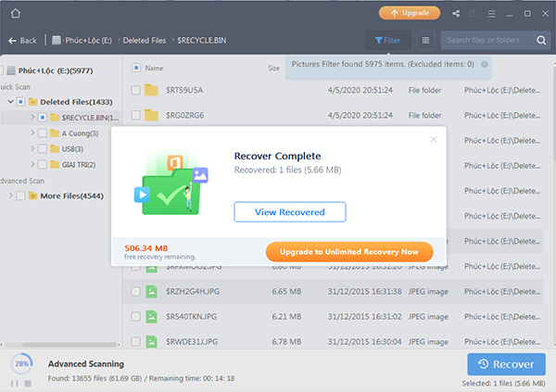Check the $RT59U5A folder checkbox
The height and width of the screenshot is (392, 556).
point(135,90)
